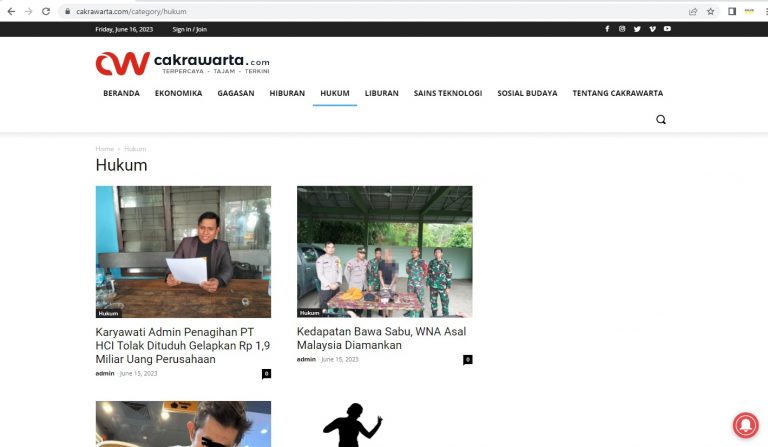Open the YouTube social icon
Image resolution: width=768 pixels, height=447 pixels.
(667, 29)
